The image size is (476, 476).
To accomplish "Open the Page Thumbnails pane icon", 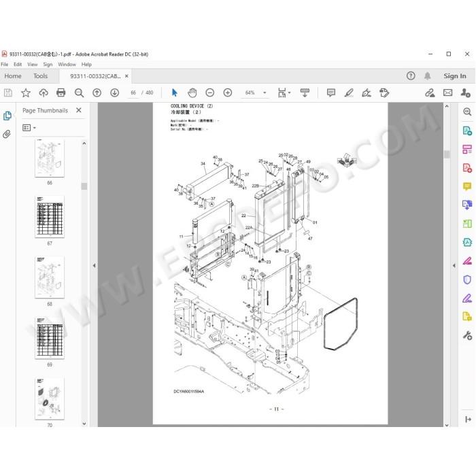I will (7, 116).
